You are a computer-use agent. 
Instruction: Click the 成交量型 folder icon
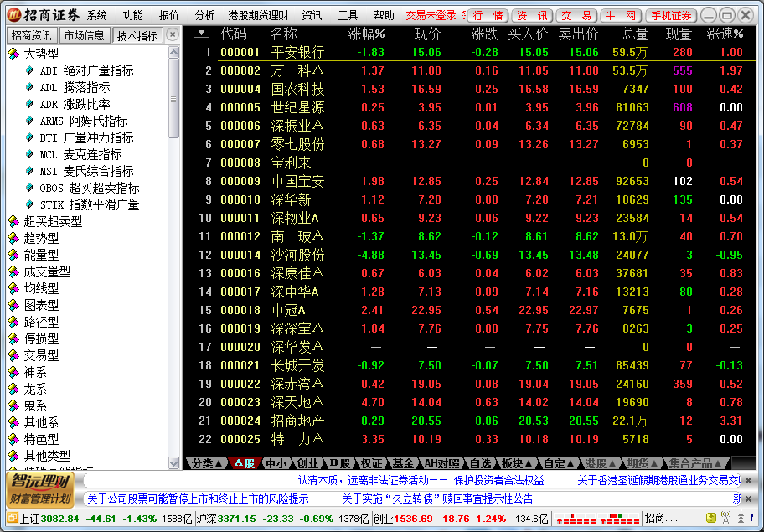pos(13,271)
